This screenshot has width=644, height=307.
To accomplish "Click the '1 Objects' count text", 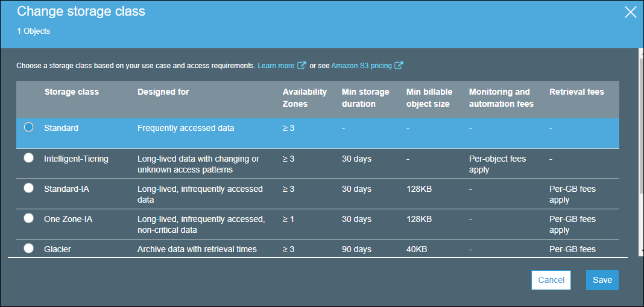I will click(x=34, y=31).
